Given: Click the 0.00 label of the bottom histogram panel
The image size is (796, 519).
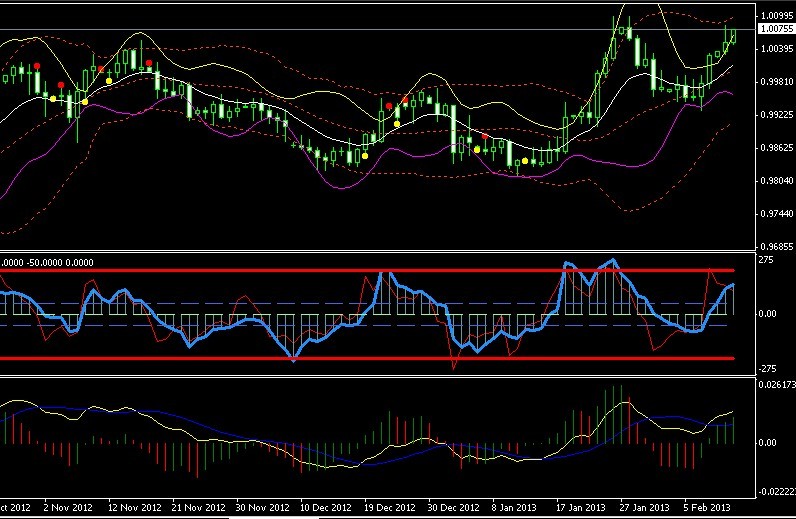Looking at the screenshot, I should tap(767, 443).
